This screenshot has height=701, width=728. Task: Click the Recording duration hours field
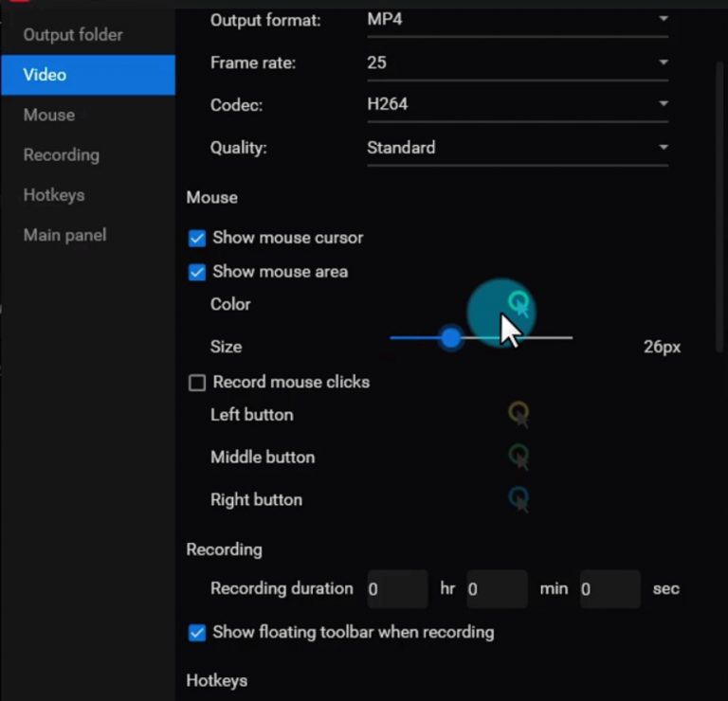click(x=397, y=588)
